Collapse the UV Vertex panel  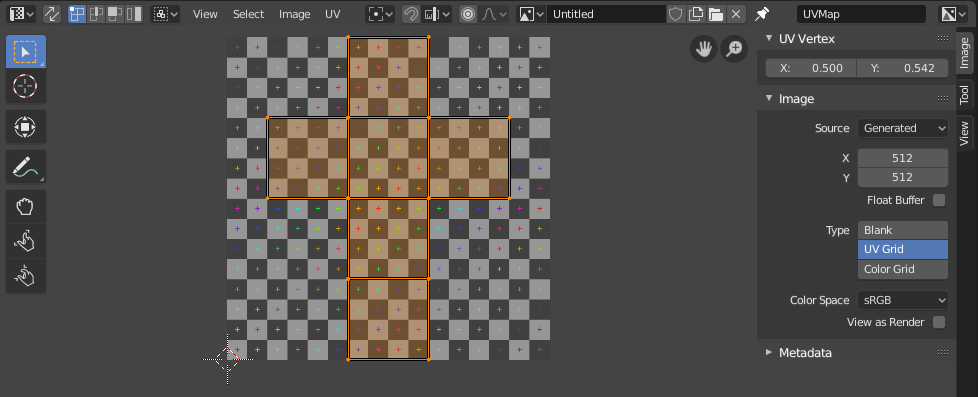(x=769, y=39)
